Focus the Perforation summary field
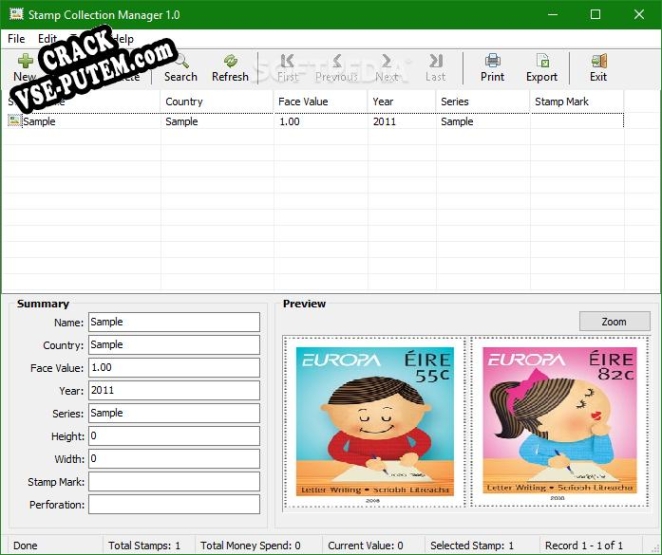The height and width of the screenshot is (555, 662). [174, 504]
